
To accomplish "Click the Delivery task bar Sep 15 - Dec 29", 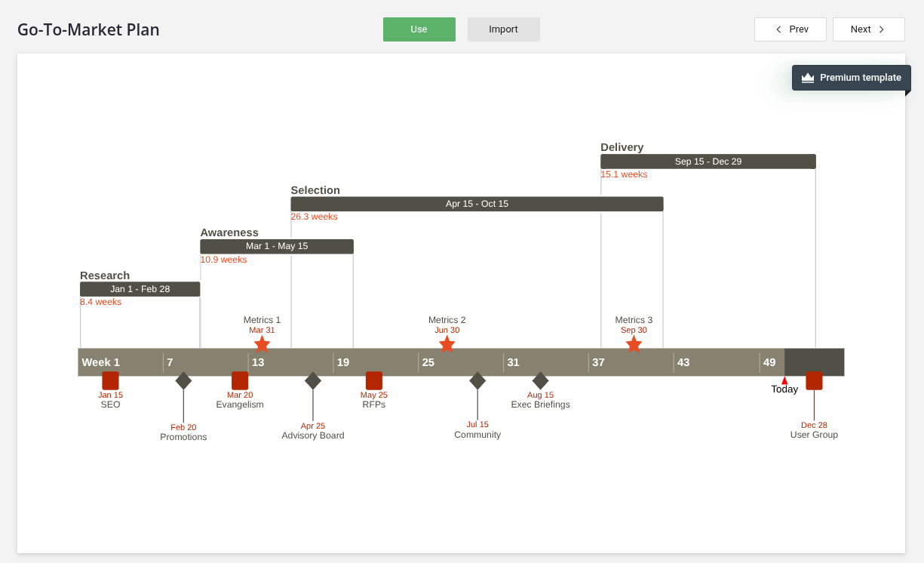I will (708, 162).
